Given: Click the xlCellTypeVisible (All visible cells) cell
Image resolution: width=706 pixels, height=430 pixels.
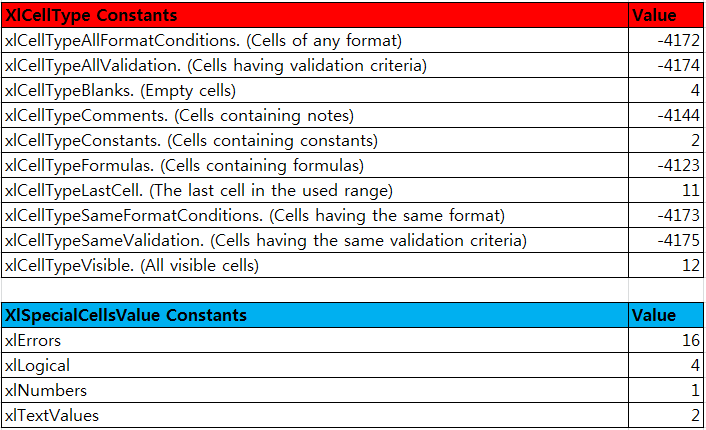Looking at the screenshot, I should (315, 265).
